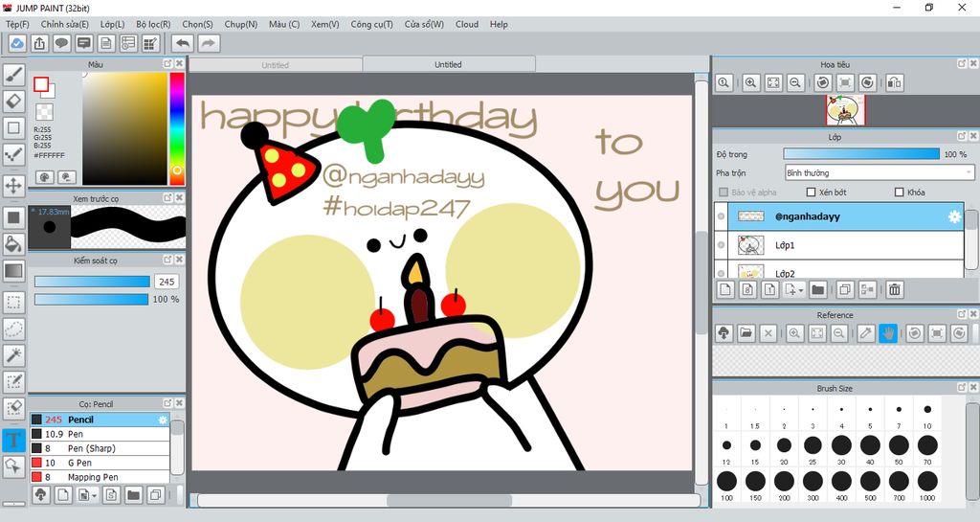
Task: Undock the Brush Size panel
Action: (962, 388)
